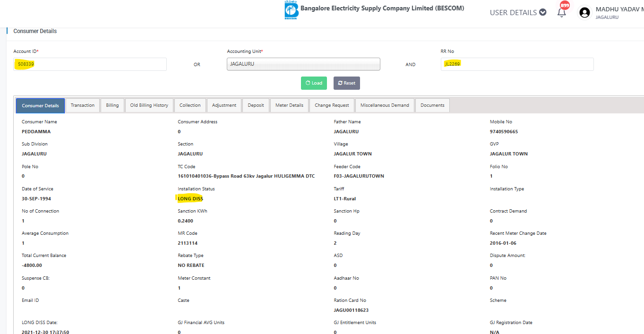
Task: Click the tariff value LT1-Rural
Action: click(x=345, y=199)
